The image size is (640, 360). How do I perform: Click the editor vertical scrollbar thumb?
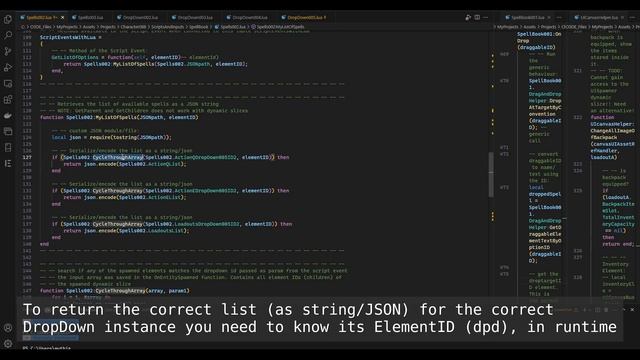[491, 175]
